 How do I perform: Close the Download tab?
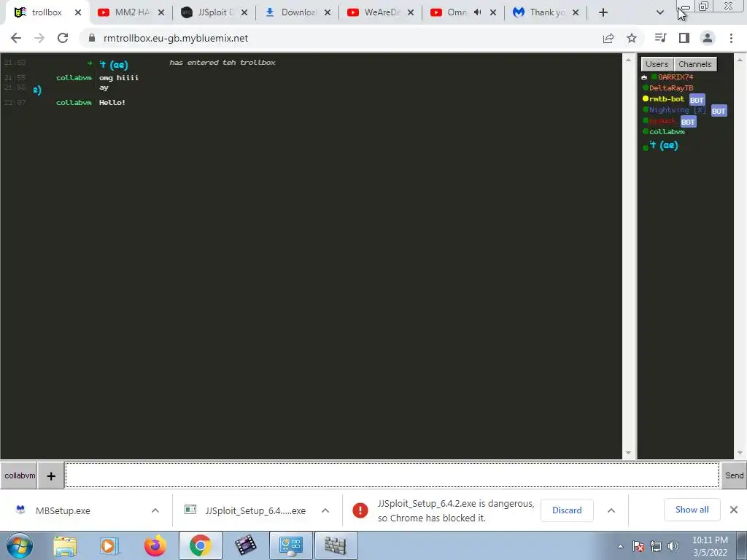(x=328, y=12)
